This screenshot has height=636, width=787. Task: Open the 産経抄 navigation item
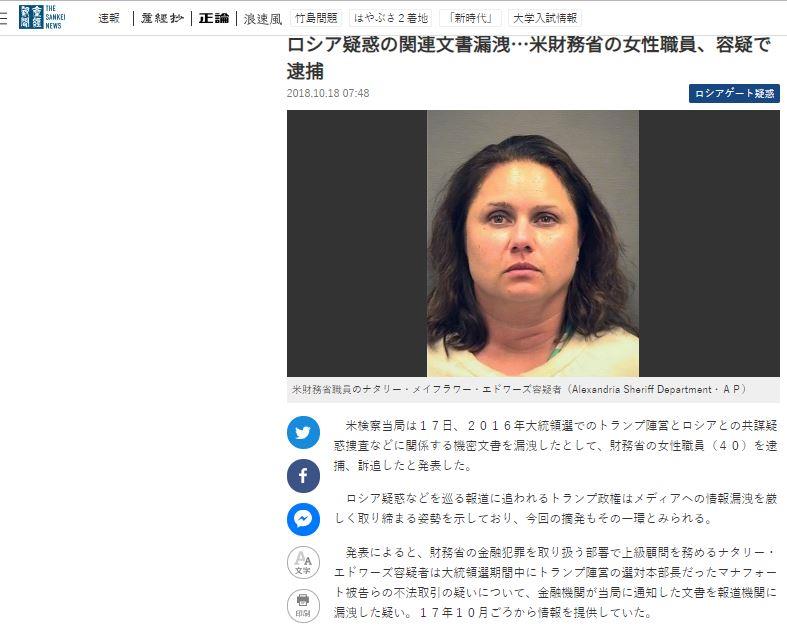click(x=162, y=19)
